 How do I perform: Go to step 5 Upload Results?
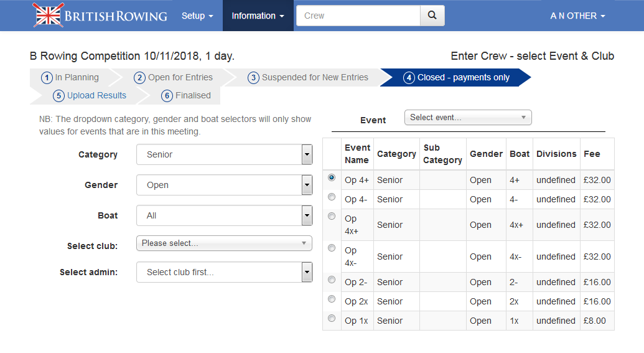point(90,96)
